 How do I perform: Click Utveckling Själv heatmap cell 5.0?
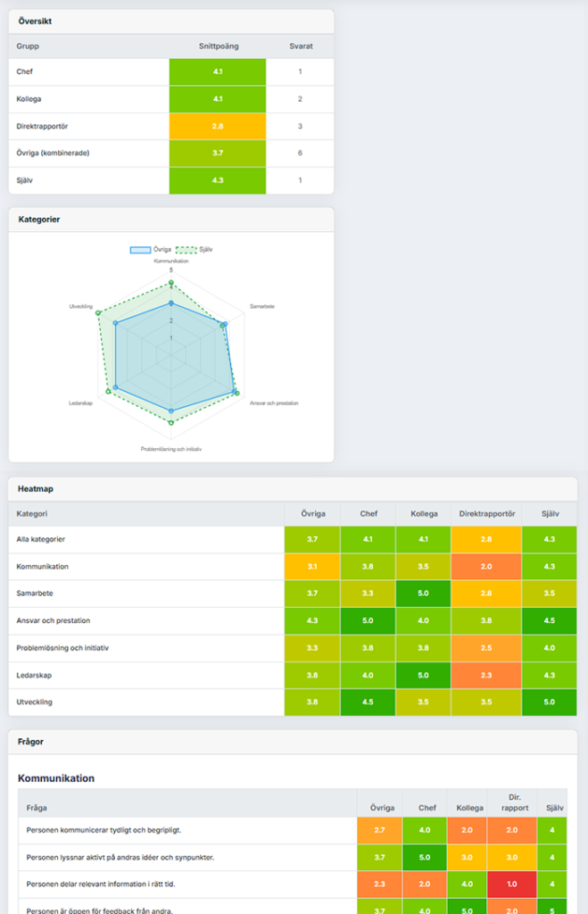click(x=549, y=702)
